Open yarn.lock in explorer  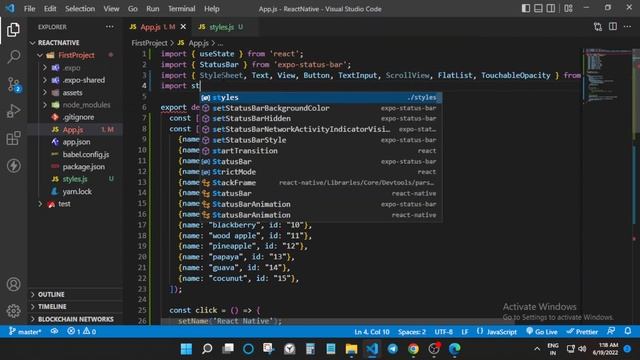(78, 191)
